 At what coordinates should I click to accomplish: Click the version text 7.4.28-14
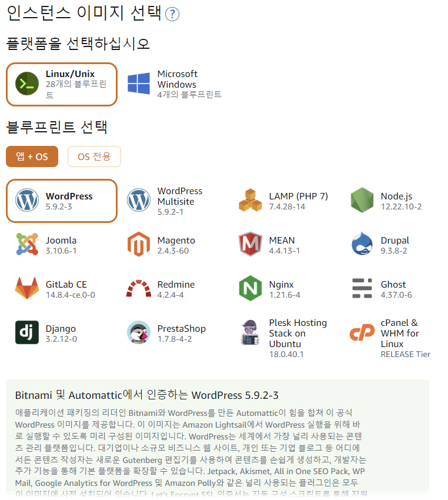click(x=287, y=206)
